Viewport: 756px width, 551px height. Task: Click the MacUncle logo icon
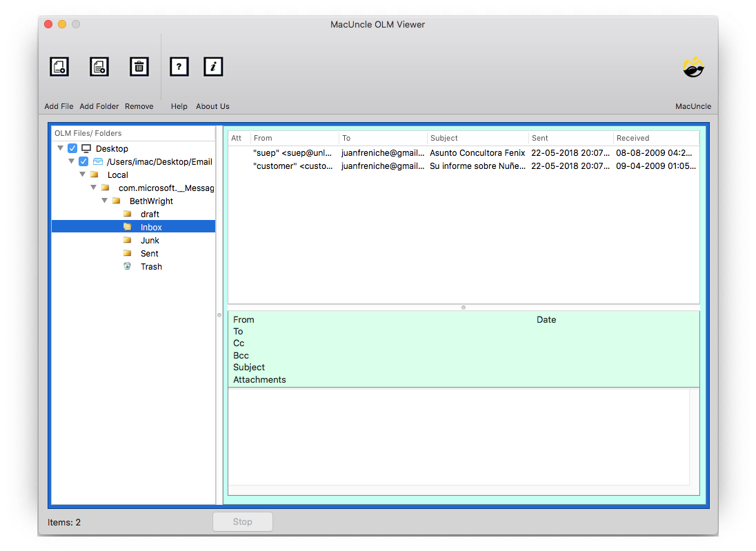click(x=693, y=67)
